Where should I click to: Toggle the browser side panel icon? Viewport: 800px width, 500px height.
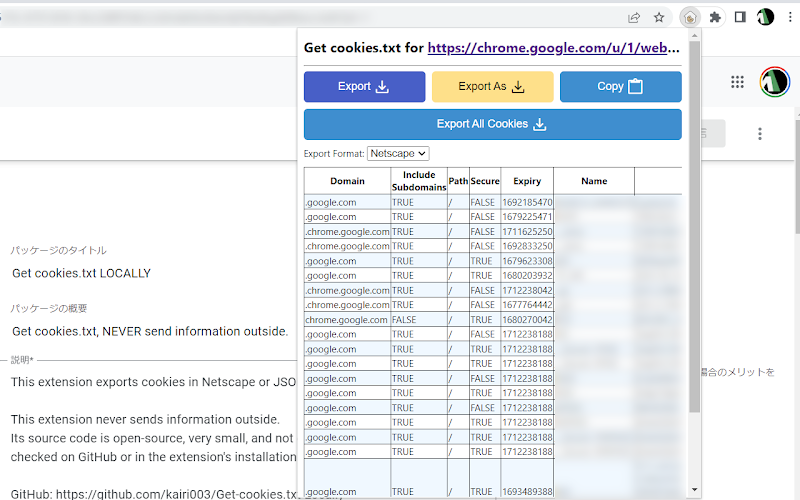pos(740,18)
